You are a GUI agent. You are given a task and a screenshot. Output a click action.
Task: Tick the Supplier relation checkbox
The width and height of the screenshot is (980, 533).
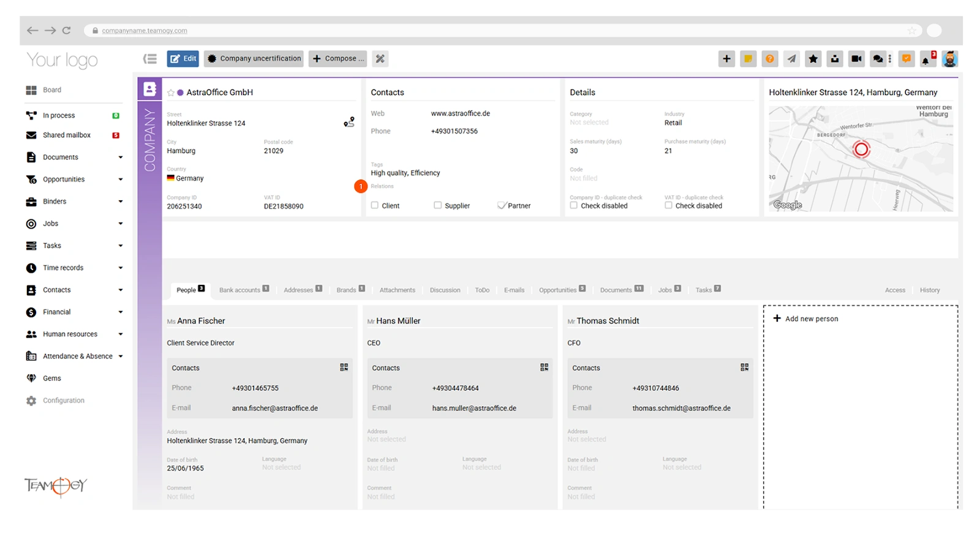click(437, 205)
